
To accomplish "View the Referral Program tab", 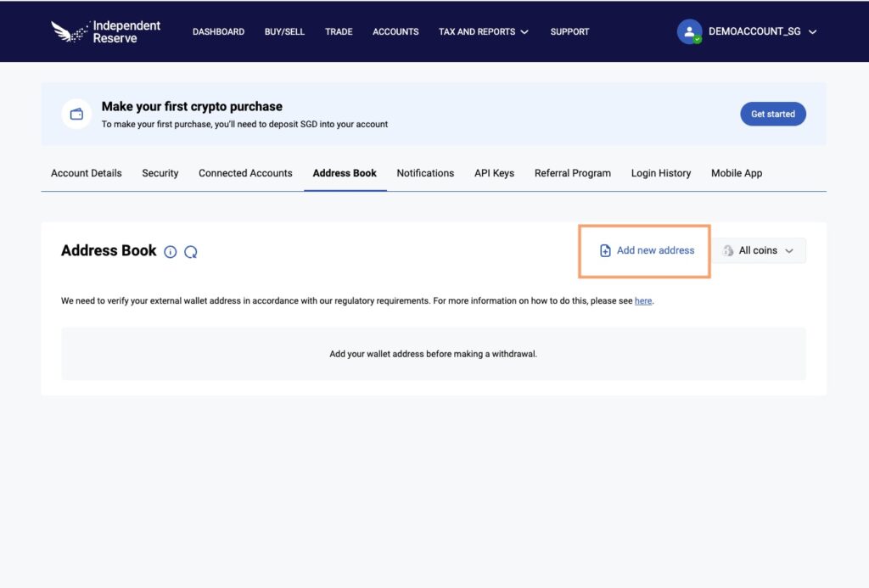I will coord(572,173).
